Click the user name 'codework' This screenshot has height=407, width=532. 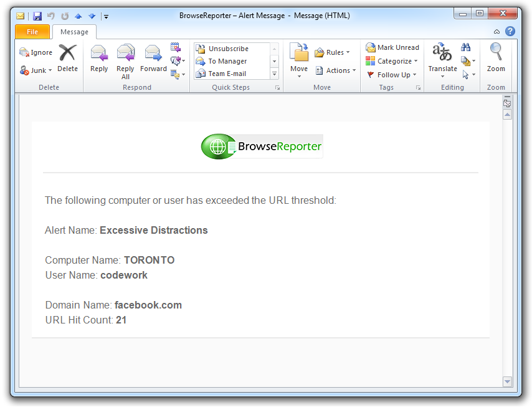(x=124, y=275)
